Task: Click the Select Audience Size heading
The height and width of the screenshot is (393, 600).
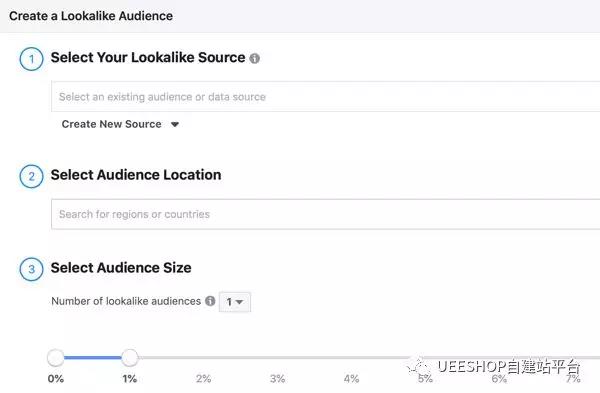Action: pyautogui.click(x=121, y=267)
